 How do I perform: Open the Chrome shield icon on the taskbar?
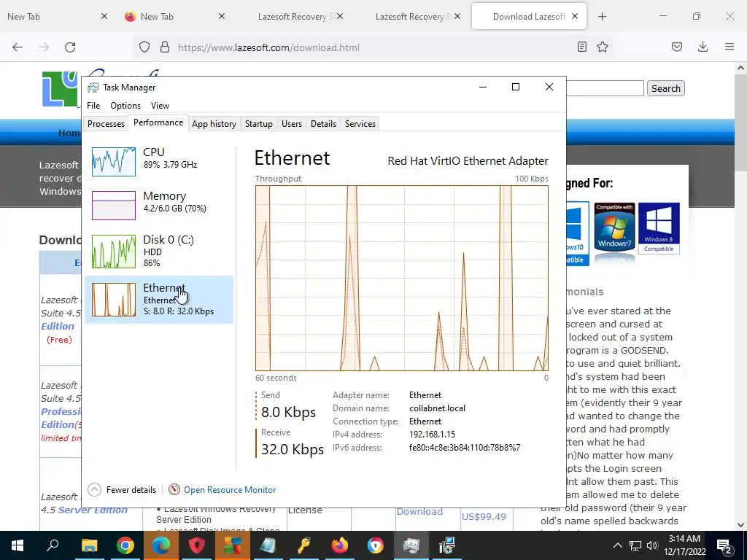[x=376, y=545]
